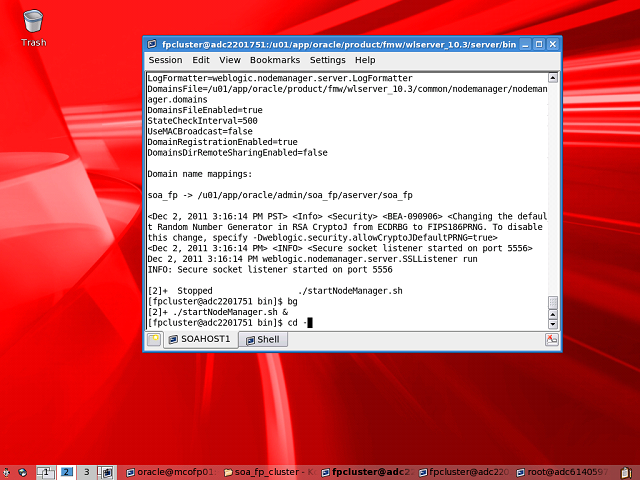Click terminal scrollbar down arrow at bottom
Viewport: 640px width, 480px height.
[x=553, y=324]
